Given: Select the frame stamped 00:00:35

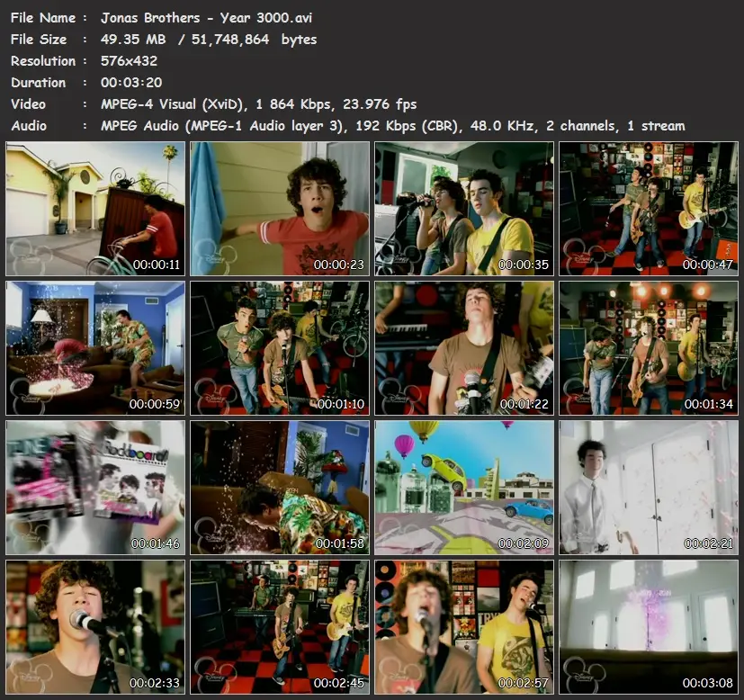Looking at the screenshot, I should coord(464,209).
